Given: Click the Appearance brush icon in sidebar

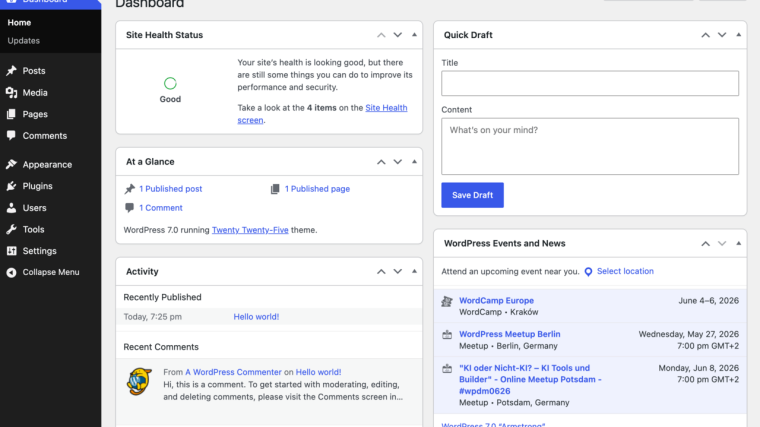Looking at the screenshot, I should tap(11, 164).
